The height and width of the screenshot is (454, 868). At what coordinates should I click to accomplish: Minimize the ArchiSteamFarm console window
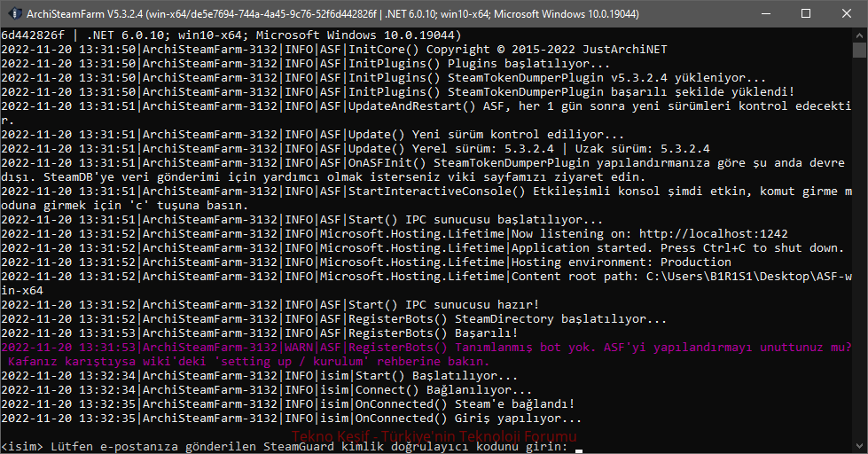coord(766,13)
